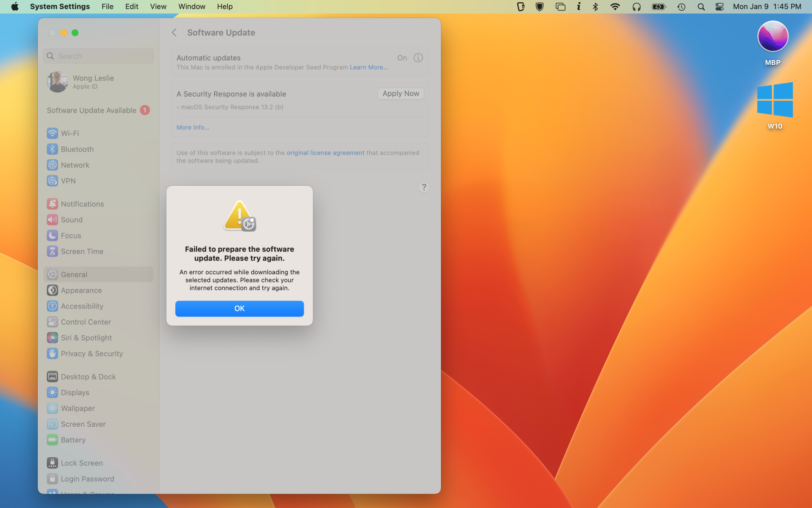Click the Wi-Fi icon in sidebar
This screenshot has width=812, height=508.
tap(52, 133)
